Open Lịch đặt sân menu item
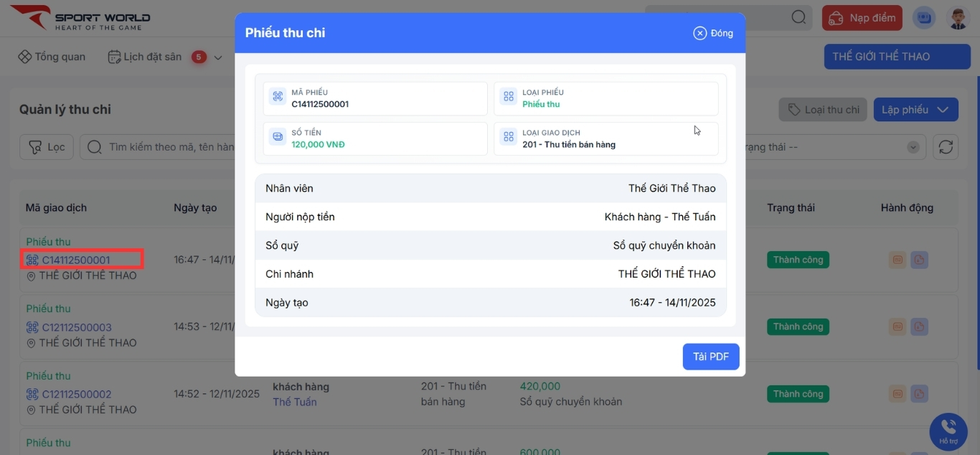980x455 pixels. coord(145,57)
